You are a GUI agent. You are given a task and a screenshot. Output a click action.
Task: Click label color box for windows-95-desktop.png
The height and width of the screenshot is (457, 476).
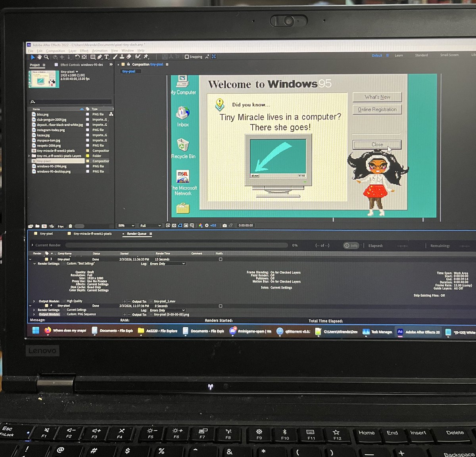[88, 171]
